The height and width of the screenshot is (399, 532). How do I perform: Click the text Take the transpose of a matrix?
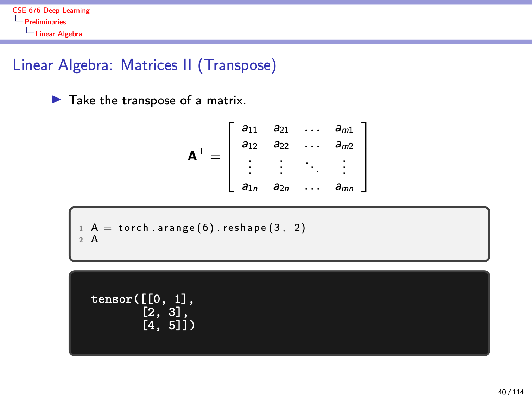pos(157,101)
